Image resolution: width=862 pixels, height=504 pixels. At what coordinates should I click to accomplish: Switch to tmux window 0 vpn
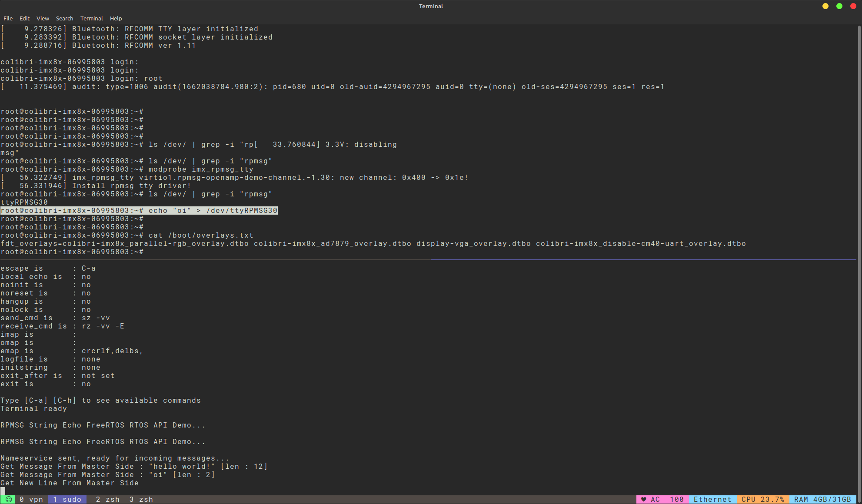point(31,500)
